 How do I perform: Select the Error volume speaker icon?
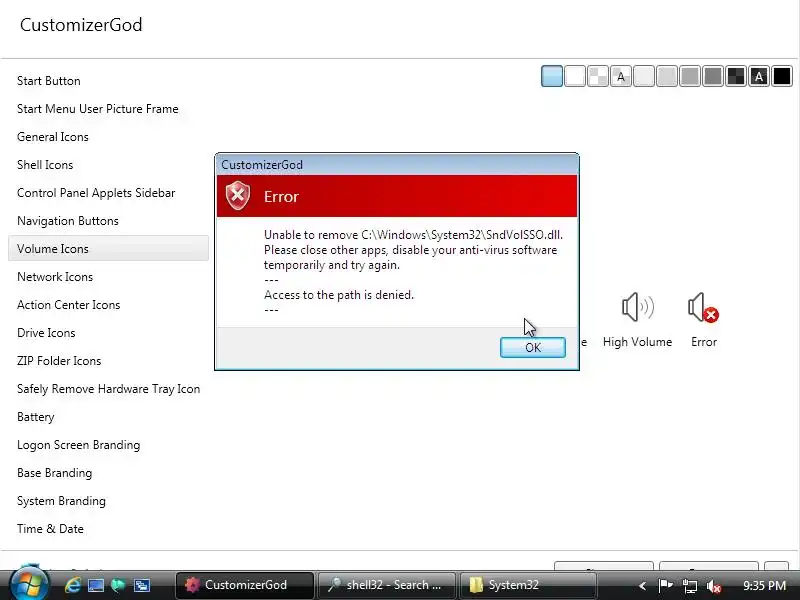coord(704,308)
